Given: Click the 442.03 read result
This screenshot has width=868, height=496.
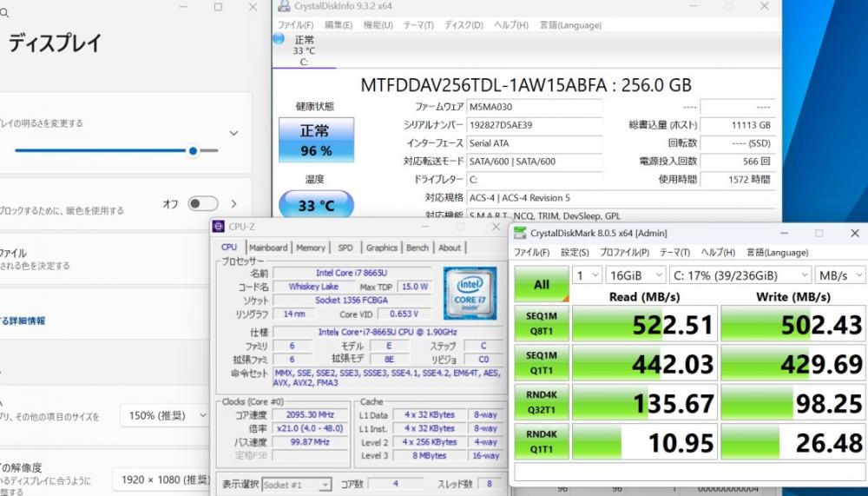Looking at the screenshot, I should click(644, 362).
